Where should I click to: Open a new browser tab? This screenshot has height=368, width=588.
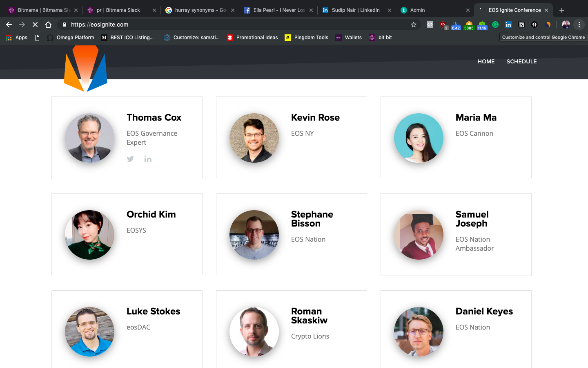click(562, 10)
